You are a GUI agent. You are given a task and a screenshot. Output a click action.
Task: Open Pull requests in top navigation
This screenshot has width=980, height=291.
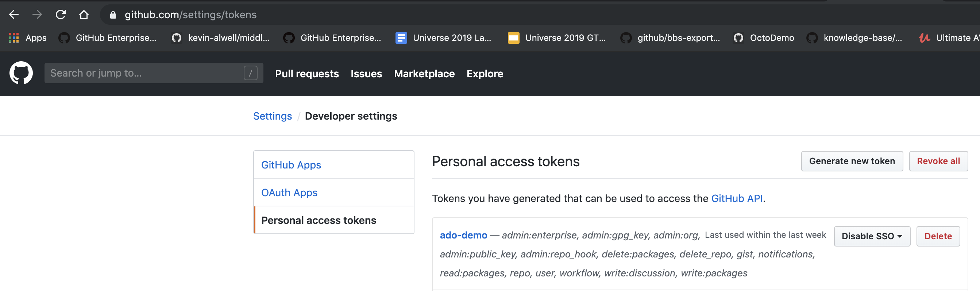click(307, 74)
